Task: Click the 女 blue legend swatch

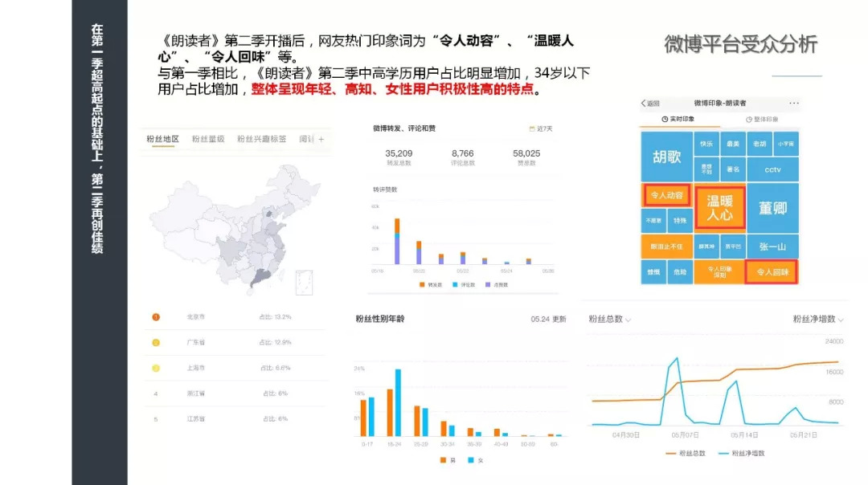Action: pos(470,460)
